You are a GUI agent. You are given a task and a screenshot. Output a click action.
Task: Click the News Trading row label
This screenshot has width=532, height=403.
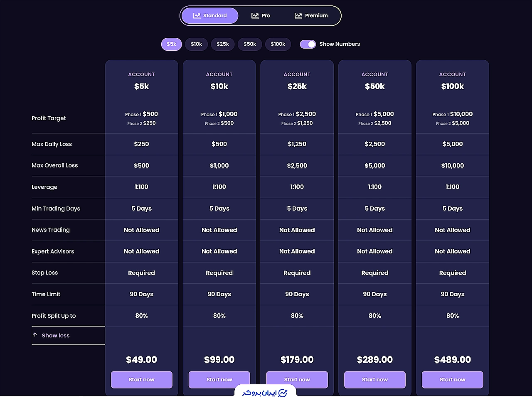coord(51,230)
